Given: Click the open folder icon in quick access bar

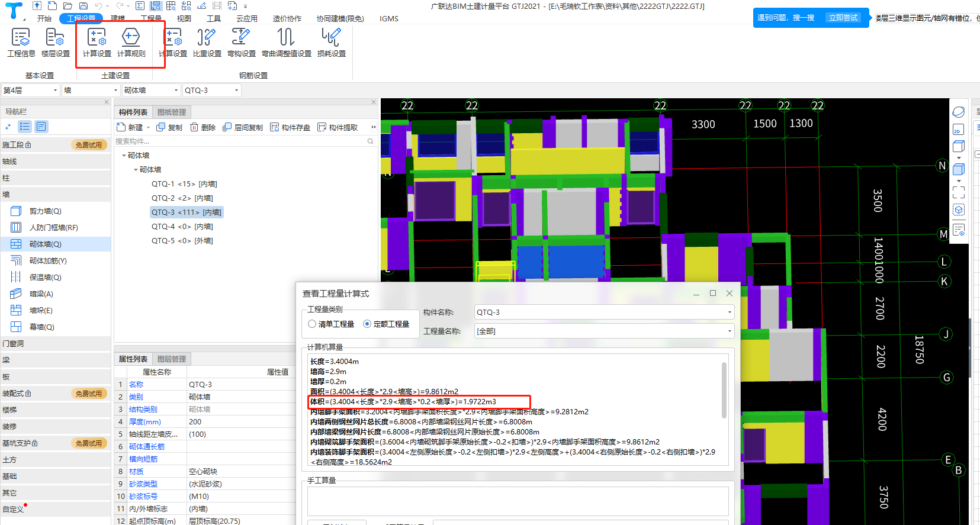Looking at the screenshot, I should coord(68,6).
